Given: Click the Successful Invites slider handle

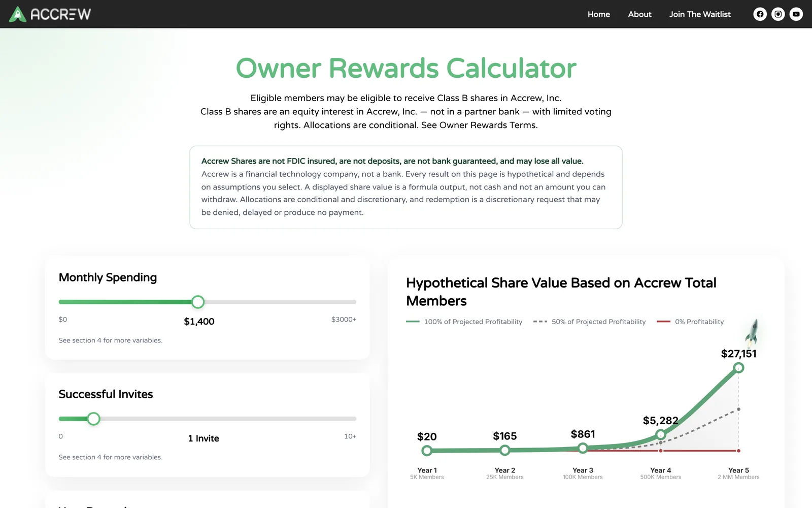Looking at the screenshot, I should pos(93,419).
